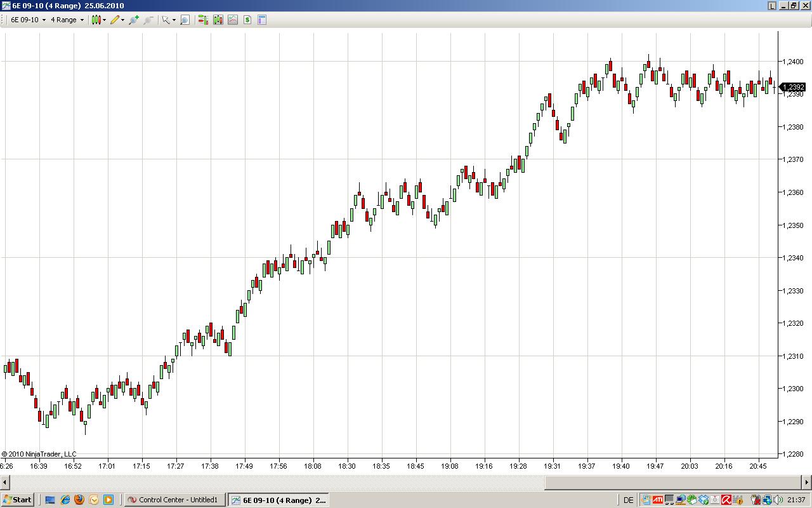The height and width of the screenshot is (508, 812).
Task: Click the 1,2300 price axis label
Action: 793,389
